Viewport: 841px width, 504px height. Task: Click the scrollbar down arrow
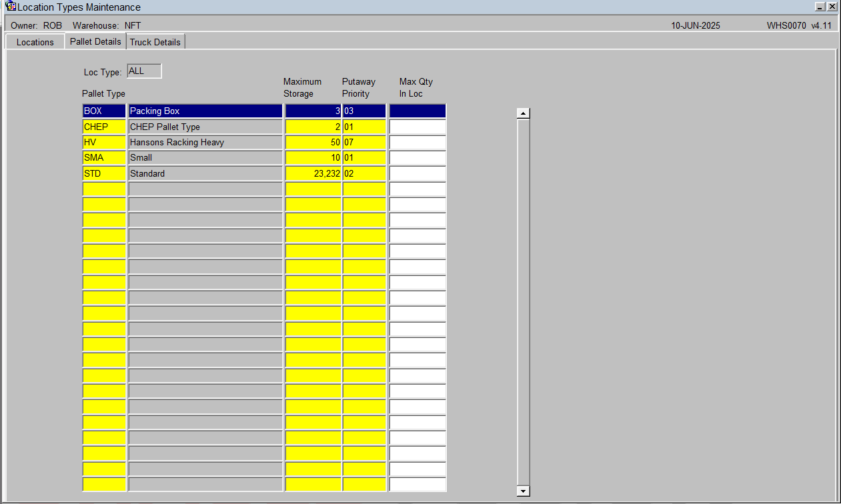point(524,491)
